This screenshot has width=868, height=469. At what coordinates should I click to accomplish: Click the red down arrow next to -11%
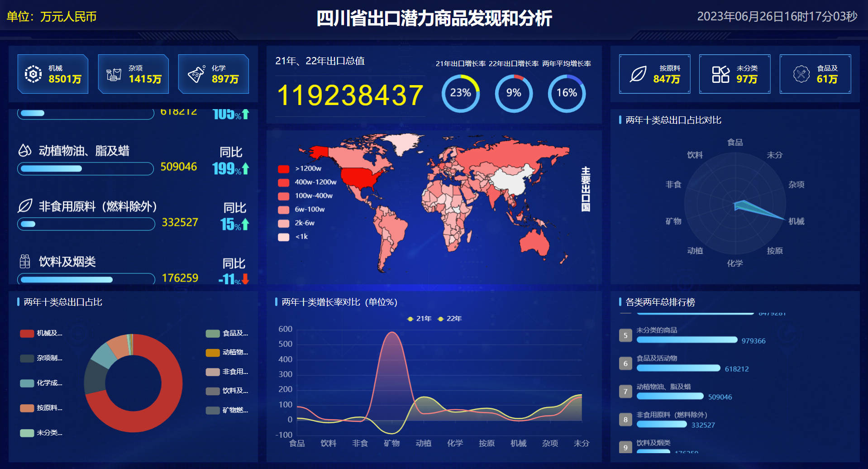(x=245, y=279)
